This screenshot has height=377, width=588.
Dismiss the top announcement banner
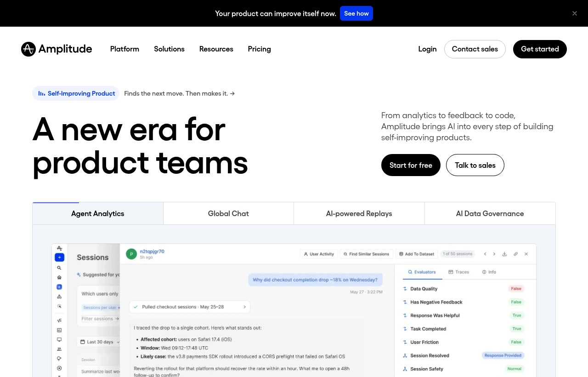pos(575,13)
